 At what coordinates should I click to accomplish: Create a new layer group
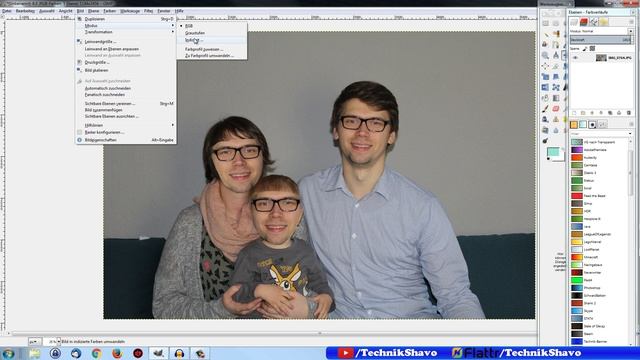(x=583, y=113)
